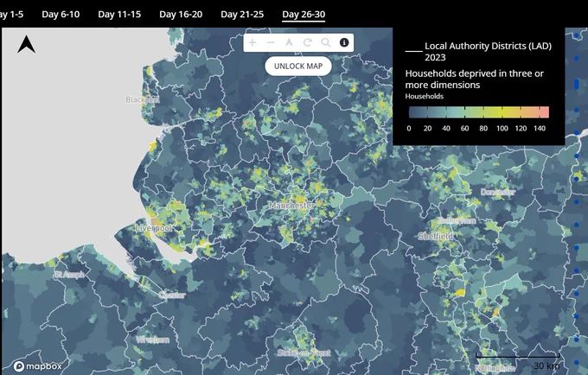The width and height of the screenshot is (588, 375).
Task: Jump to the topmost section navigation dot
Action: tap(577, 36)
